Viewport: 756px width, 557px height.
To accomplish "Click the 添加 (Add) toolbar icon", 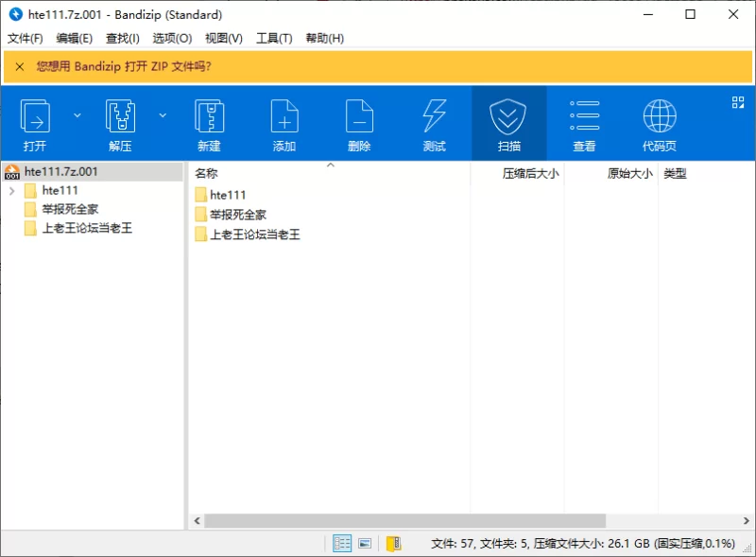I will (284, 115).
